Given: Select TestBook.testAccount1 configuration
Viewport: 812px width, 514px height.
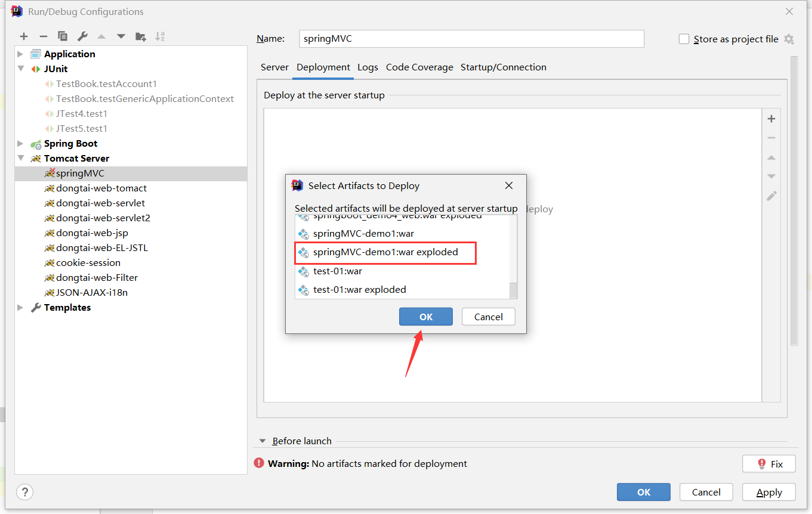Looking at the screenshot, I should coord(131,83).
